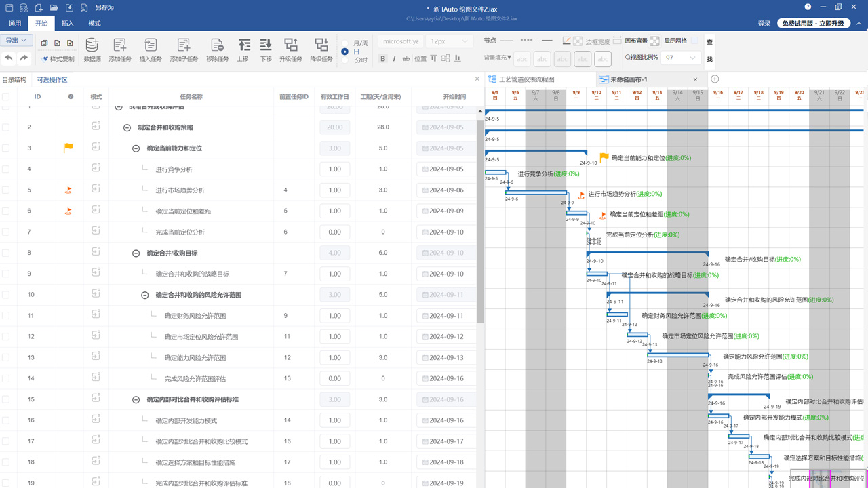Tick the checkbox for task row 3
The height and width of the screenshot is (488, 868).
[x=6, y=148]
